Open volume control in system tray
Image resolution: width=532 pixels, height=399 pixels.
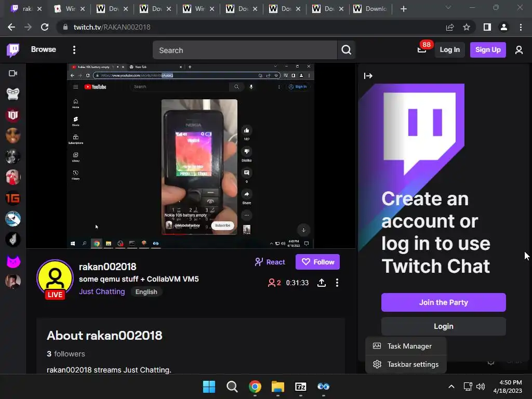tap(481, 387)
